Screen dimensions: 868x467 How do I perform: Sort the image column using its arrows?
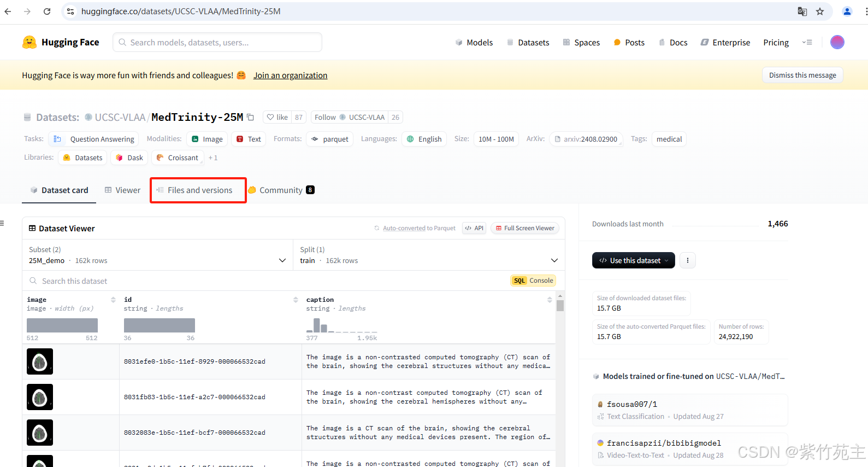tap(113, 300)
